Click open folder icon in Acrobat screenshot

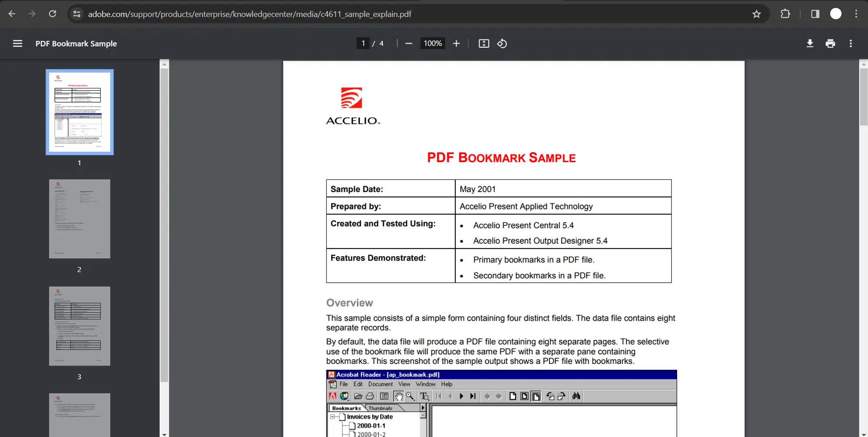click(x=358, y=396)
